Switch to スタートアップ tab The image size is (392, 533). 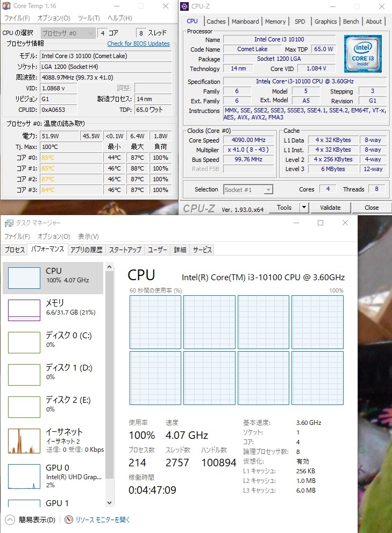pos(125,250)
